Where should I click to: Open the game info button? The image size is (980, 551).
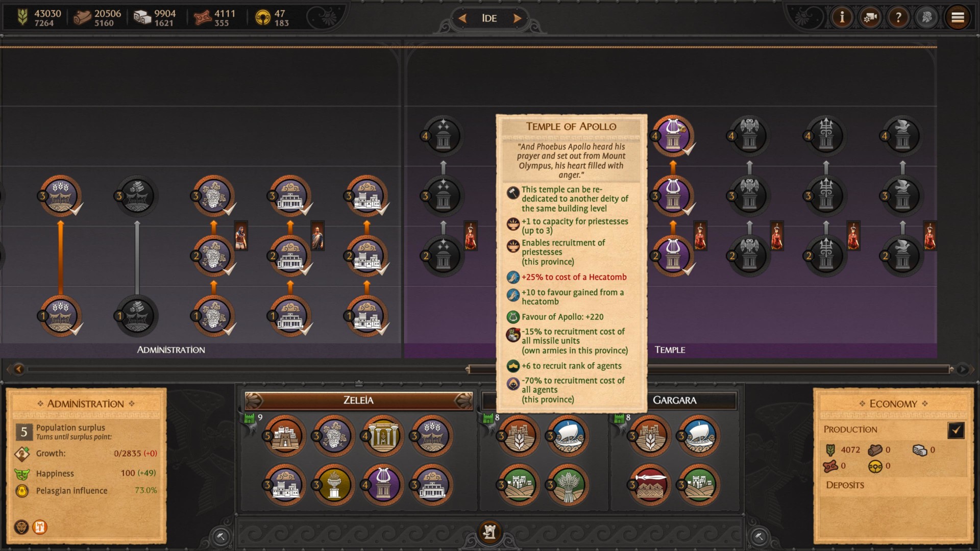(842, 18)
